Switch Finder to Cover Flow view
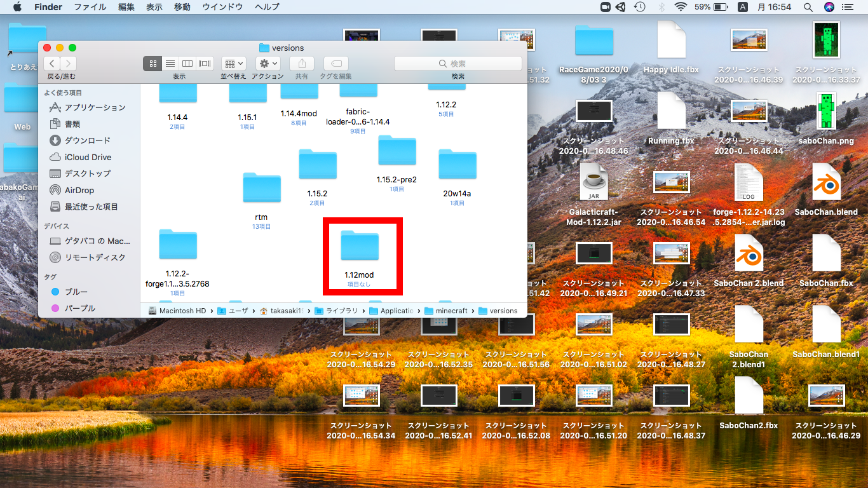This screenshot has width=868, height=488. (x=205, y=64)
